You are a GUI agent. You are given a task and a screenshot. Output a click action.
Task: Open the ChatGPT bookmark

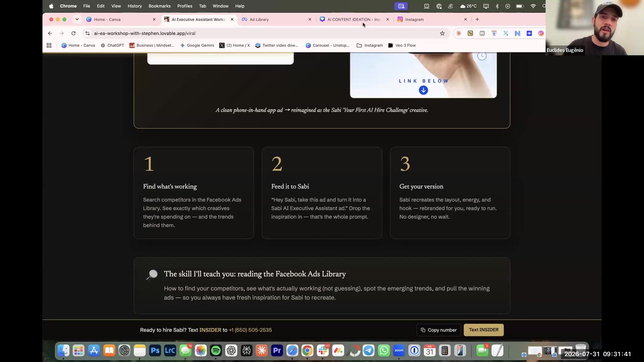(x=112, y=45)
